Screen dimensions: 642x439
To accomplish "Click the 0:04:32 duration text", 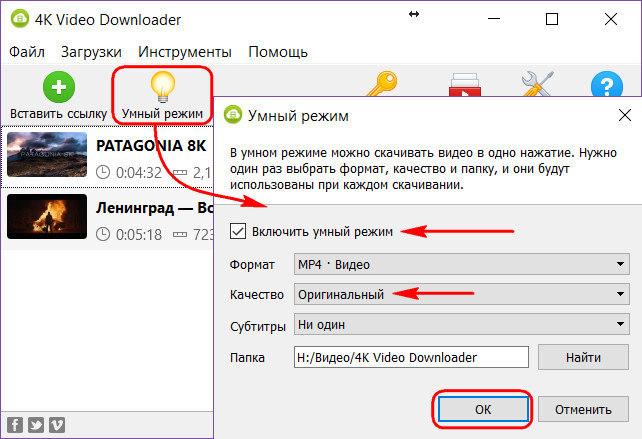I will [139, 173].
